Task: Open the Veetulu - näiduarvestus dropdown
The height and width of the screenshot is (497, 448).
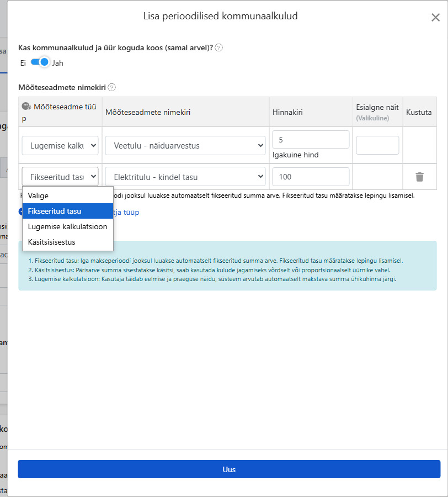Action: [x=185, y=145]
